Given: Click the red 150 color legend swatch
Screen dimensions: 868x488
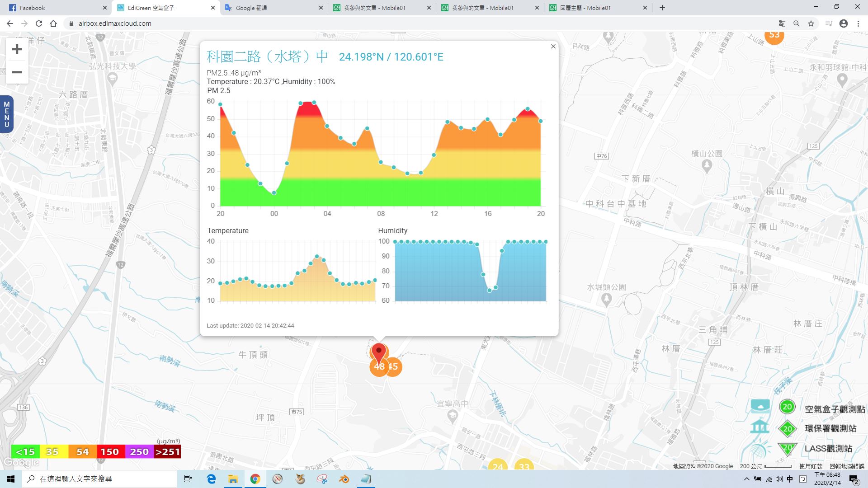Looking at the screenshot, I should (x=110, y=451).
